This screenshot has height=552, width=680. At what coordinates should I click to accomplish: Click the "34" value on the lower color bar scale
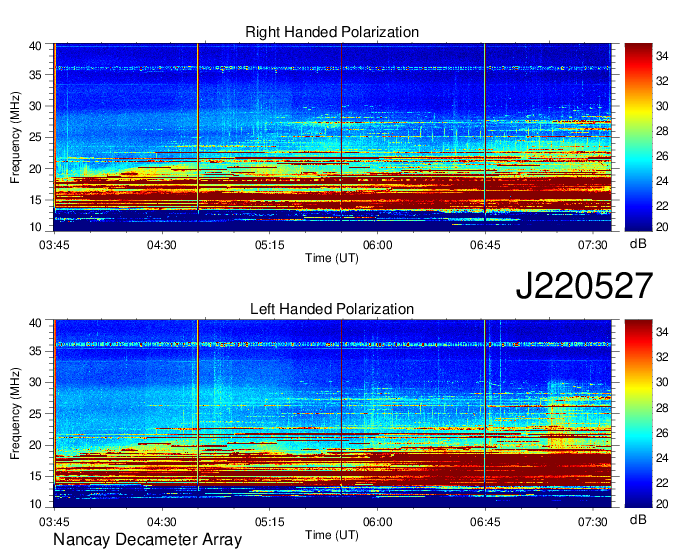tap(662, 332)
